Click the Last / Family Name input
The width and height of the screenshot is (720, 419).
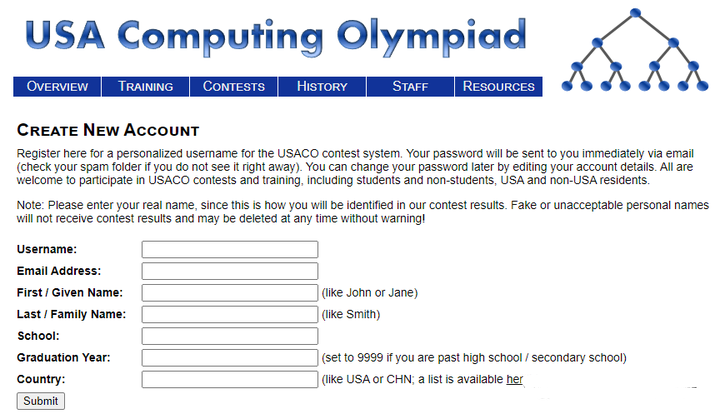[x=229, y=314]
